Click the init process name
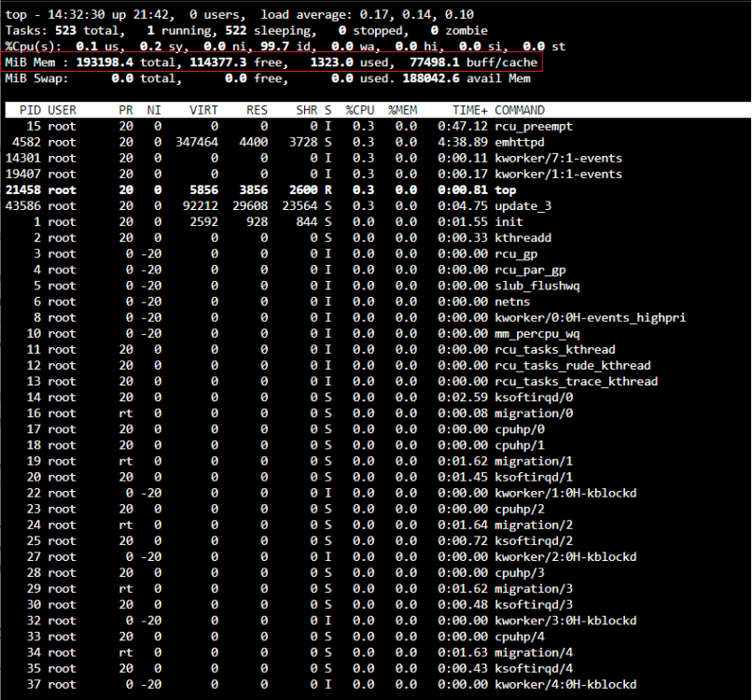The image size is (752, 700). [508, 221]
